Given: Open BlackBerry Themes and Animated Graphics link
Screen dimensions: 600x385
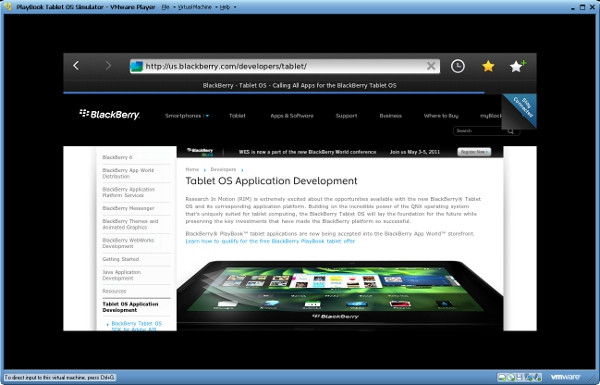Looking at the screenshot, I should click(x=130, y=224).
